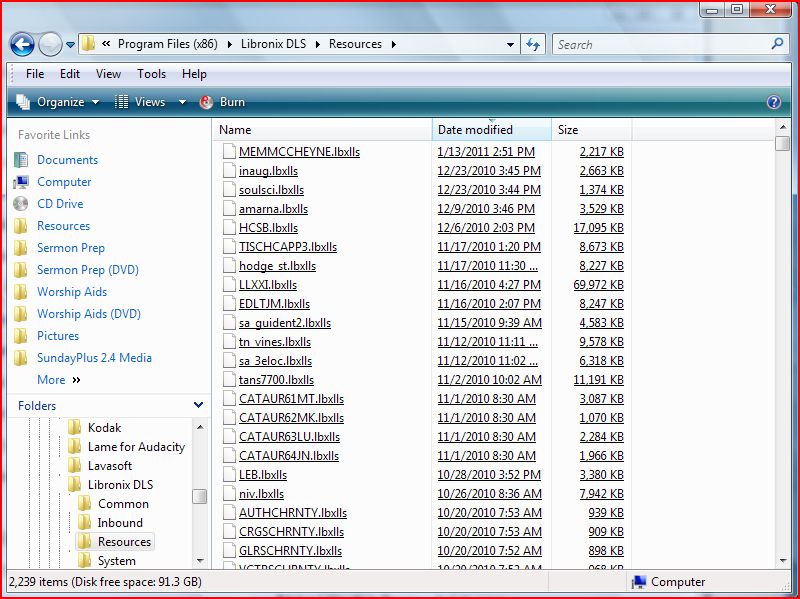Select file EDLTJM.lbxlls
Viewport: 800px width, 599px height.
point(274,304)
